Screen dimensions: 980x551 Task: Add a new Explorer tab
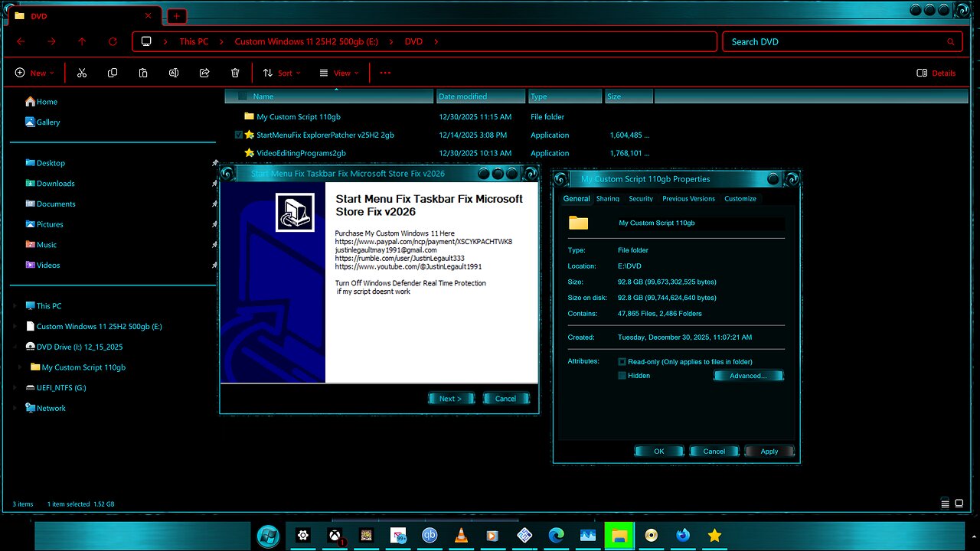click(x=176, y=15)
